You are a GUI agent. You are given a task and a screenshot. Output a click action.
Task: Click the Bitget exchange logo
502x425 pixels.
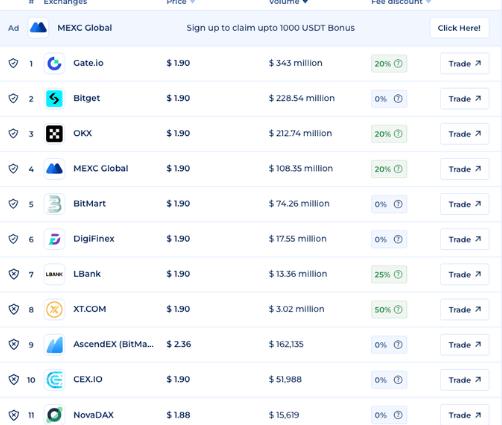54,99
